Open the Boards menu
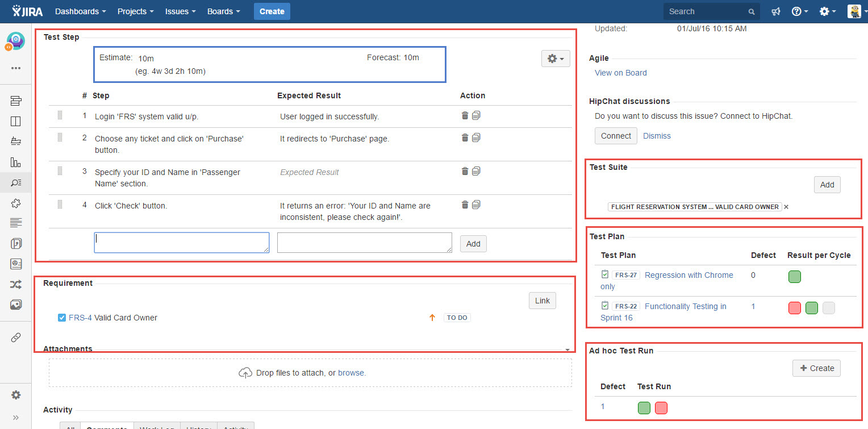 point(224,11)
